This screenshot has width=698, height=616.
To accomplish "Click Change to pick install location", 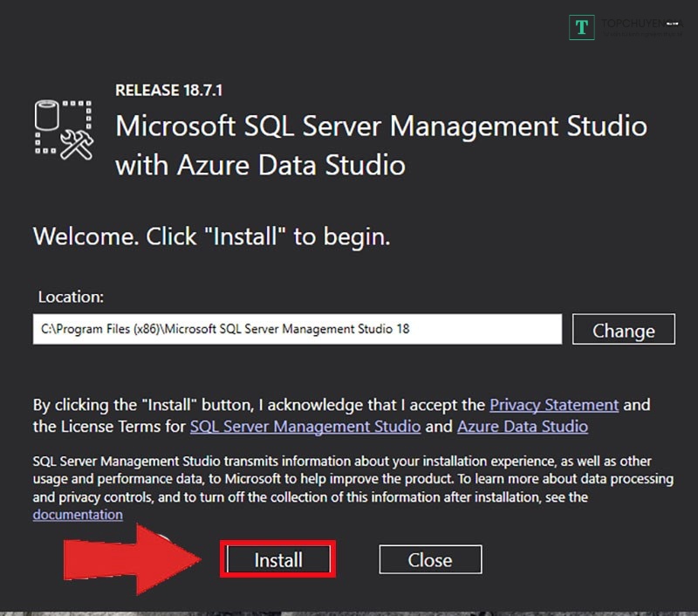I will (x=623, y=330).
